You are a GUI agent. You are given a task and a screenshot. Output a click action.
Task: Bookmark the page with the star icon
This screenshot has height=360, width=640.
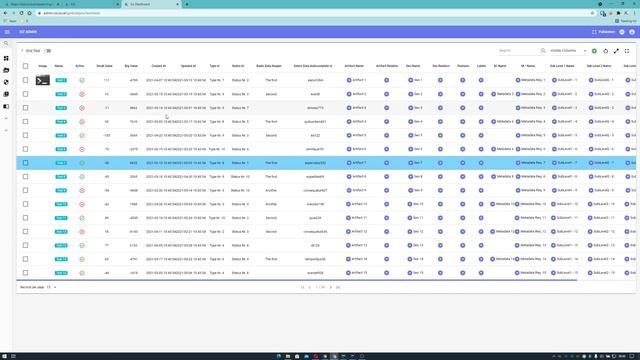[592, 13]
